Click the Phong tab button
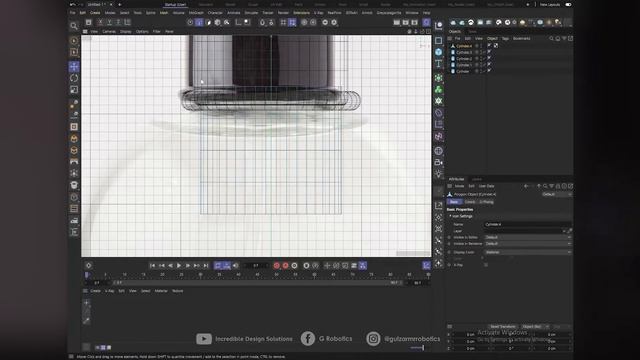640x360 pixels. [x=487, y=202]
